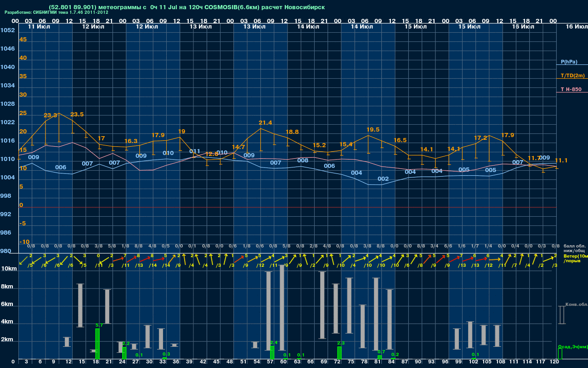The image size is (588, 368).
Task: Click the 1052 pressure axis label
Action: coord(7,30)
